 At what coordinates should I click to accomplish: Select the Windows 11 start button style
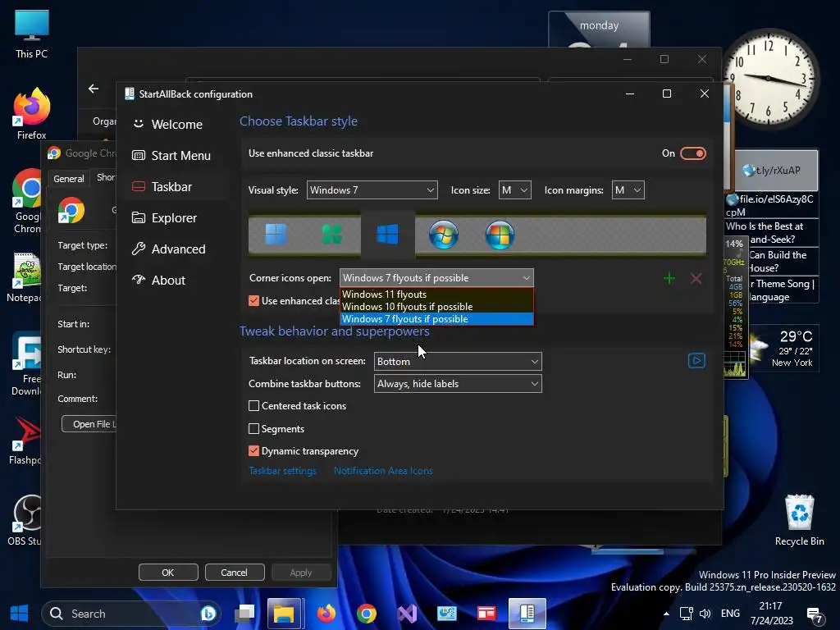(x=276, y=235)
